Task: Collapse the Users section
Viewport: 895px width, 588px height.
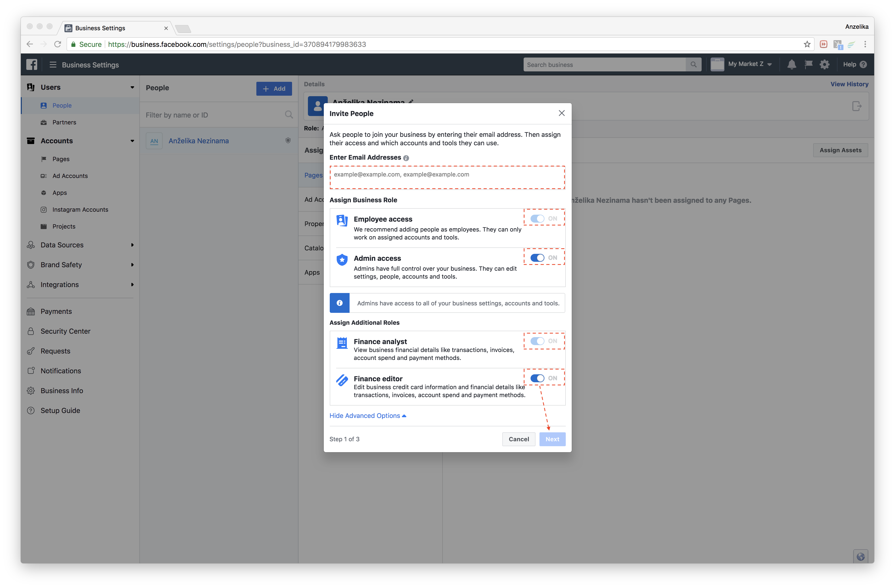Action: tap(132, 87)
